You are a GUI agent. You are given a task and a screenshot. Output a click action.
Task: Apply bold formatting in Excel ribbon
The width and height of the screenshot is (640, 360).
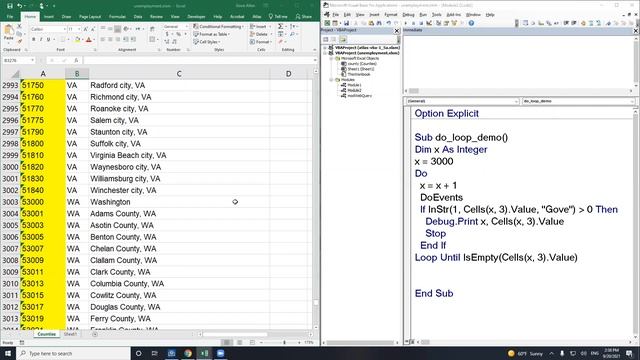(33, 40)
